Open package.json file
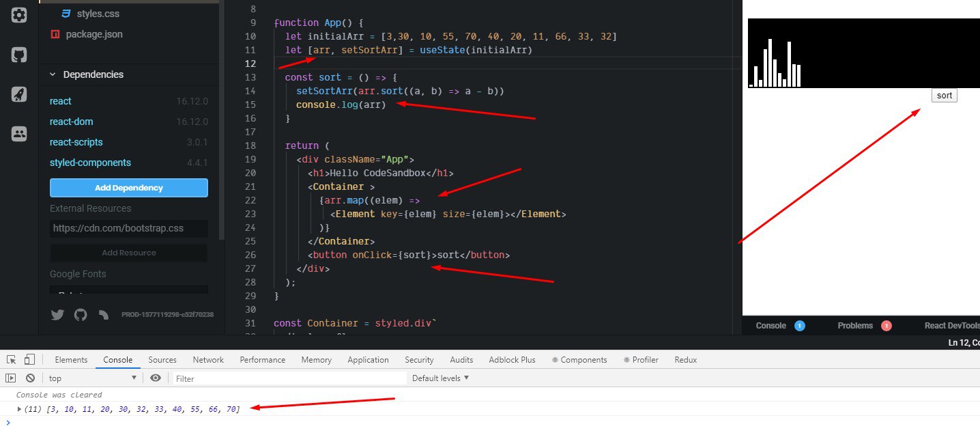The image size is (980, 433). click(94, 34)
